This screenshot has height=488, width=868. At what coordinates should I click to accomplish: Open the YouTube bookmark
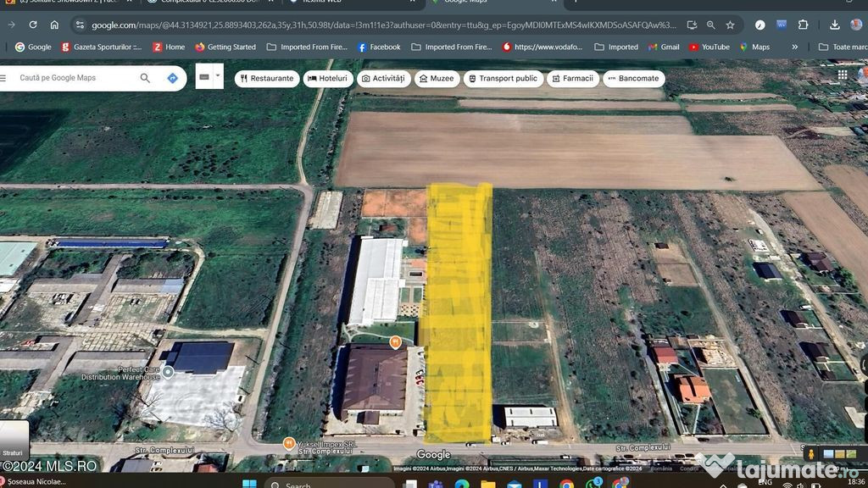click(709, 47)
